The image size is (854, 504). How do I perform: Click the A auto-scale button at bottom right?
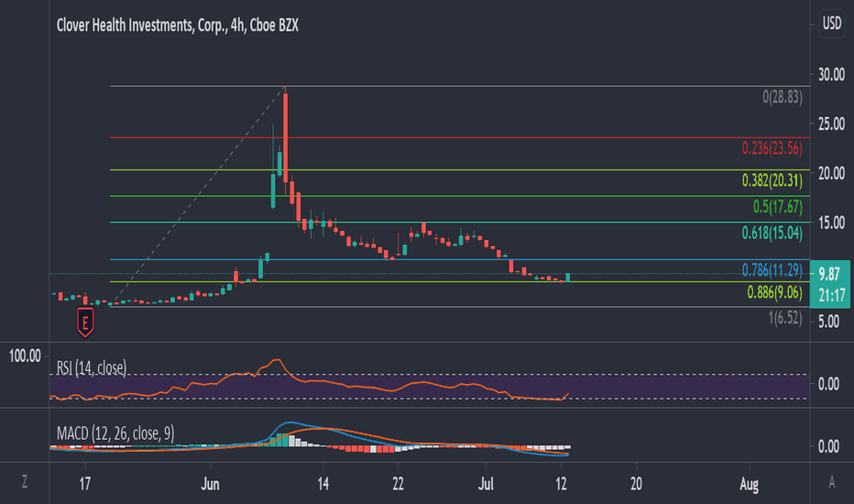tap(832, 482)
